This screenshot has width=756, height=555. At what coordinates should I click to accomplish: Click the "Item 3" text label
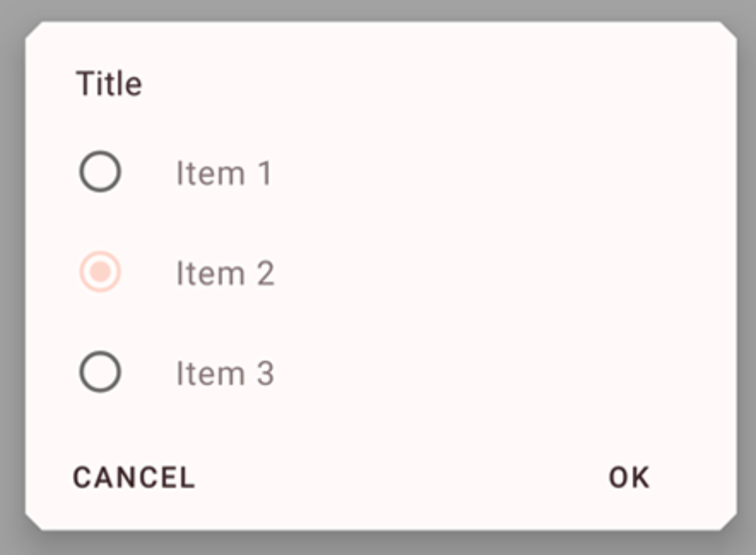[225, 374]
